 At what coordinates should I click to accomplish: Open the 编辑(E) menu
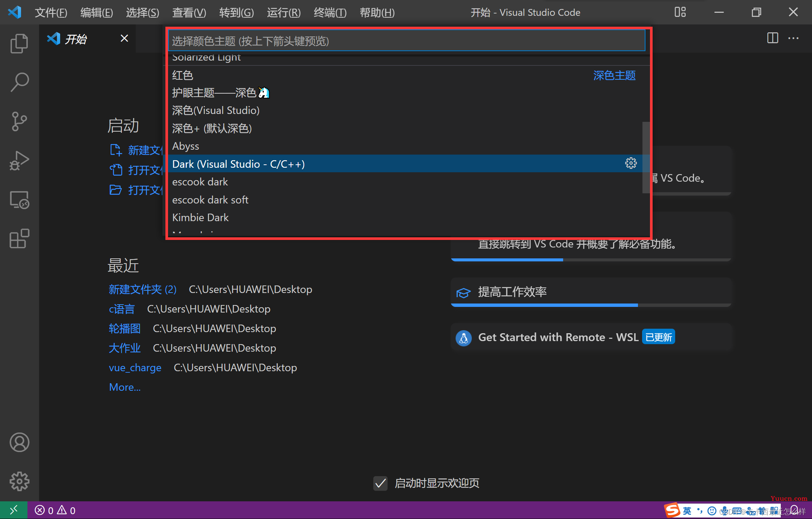tap(97, 12)
